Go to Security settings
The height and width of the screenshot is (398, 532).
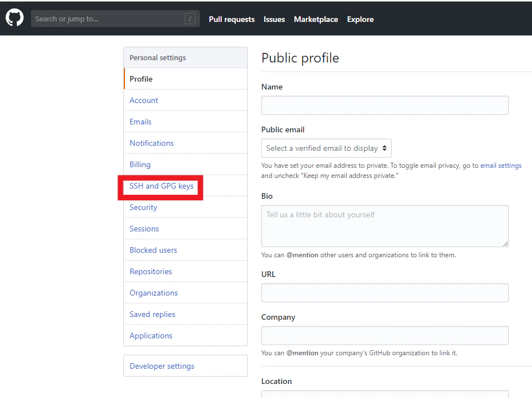[x=186, y=207]
